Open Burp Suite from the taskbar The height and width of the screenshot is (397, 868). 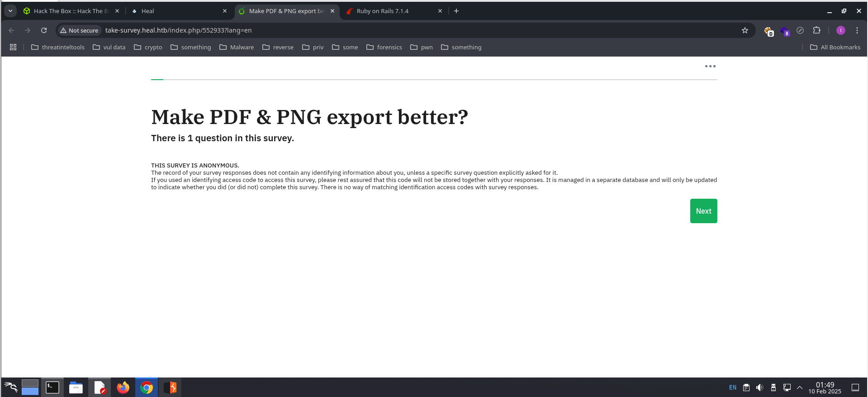point(170,387)
